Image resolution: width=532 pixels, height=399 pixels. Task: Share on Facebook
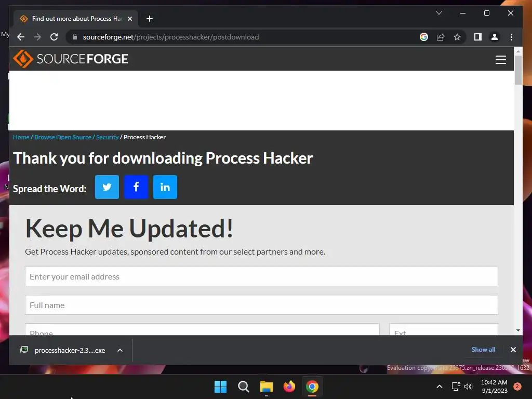[136, 187]
